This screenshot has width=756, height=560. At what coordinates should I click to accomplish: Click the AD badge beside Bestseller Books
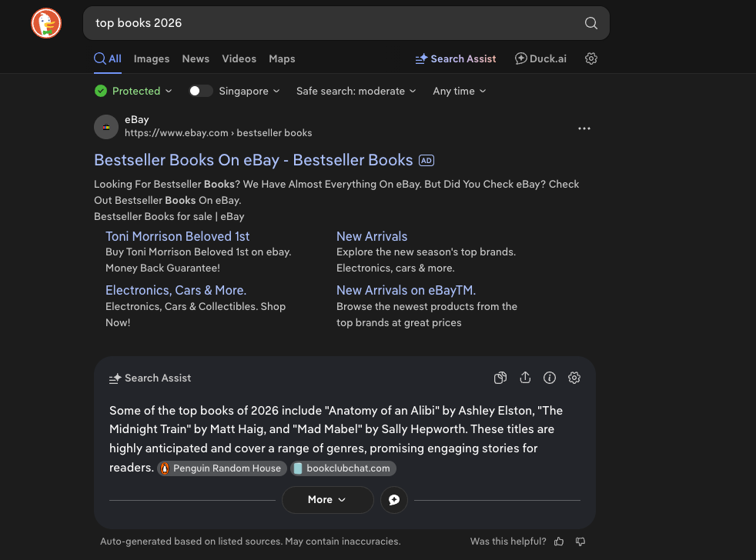[x=427, y=161]
